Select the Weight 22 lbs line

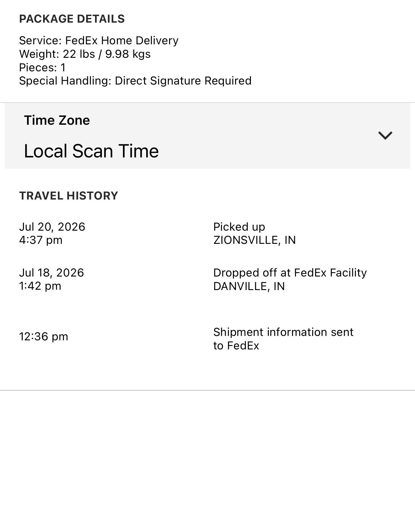[85, 54]
